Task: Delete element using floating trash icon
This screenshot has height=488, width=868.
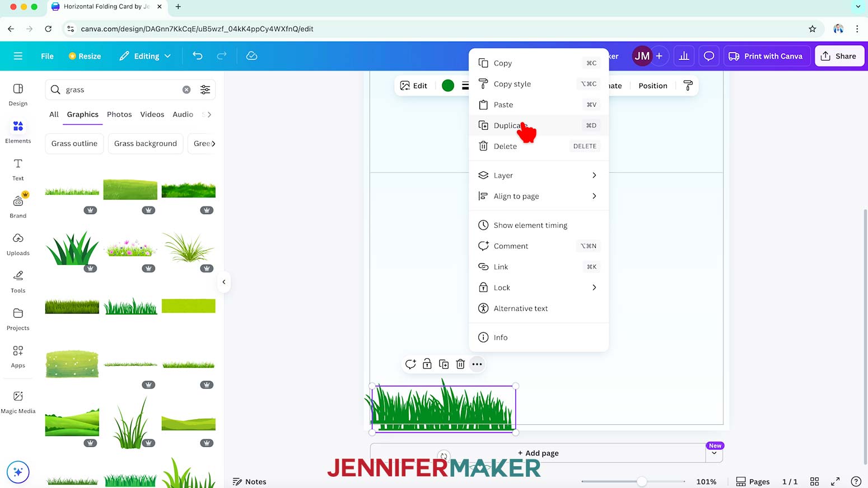Action: coord(460,364)
